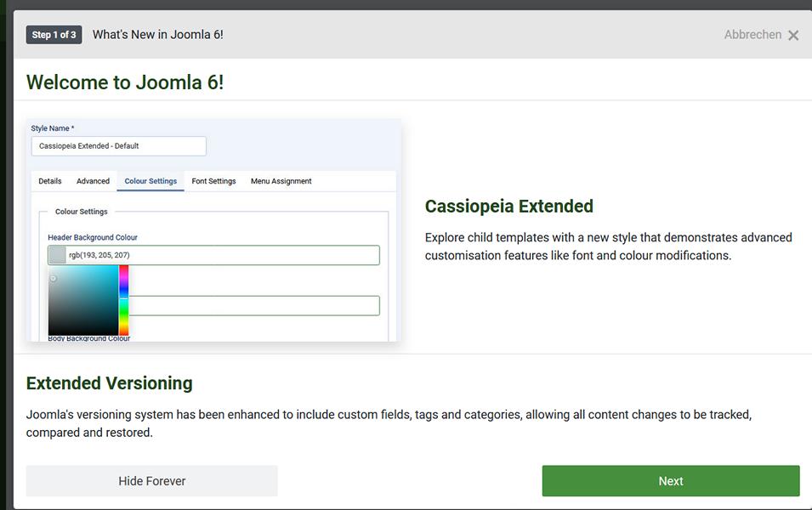This screenshot has width=812, height=510.
Task: Click the green Next button
Action: coord(670,481)
